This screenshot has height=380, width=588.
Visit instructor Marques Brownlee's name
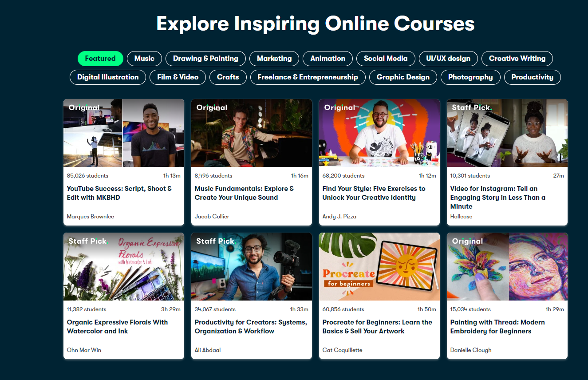[x=91, y=217]
